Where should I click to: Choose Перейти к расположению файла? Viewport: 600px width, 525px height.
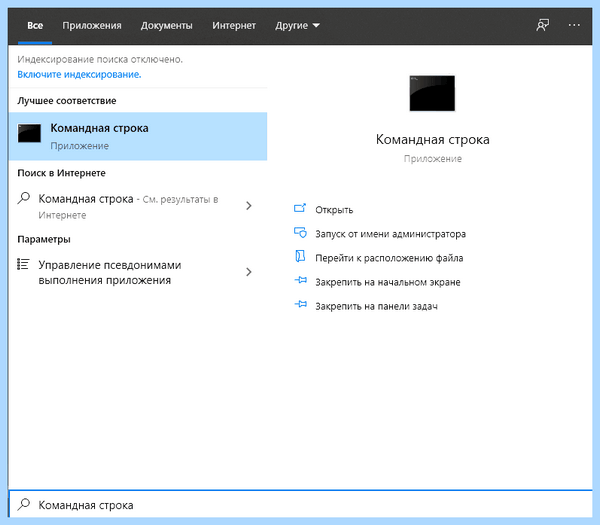(x=389, y=258)
